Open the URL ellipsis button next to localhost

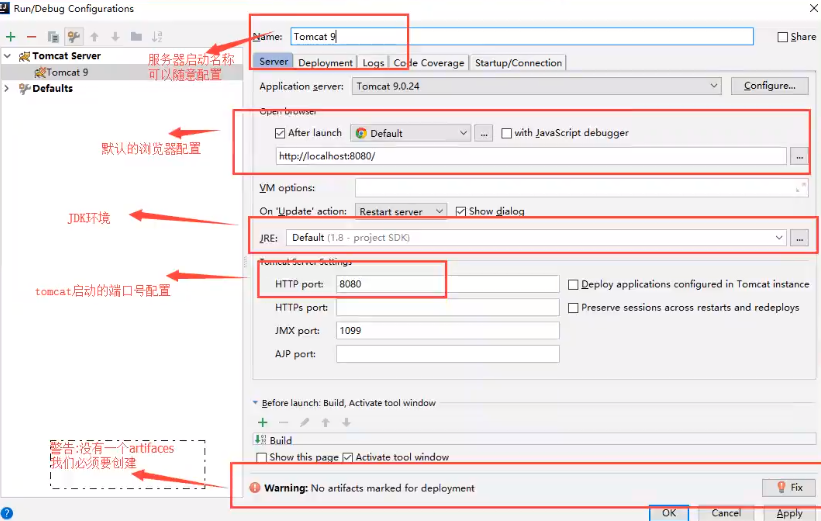click(x=799, y=156)
